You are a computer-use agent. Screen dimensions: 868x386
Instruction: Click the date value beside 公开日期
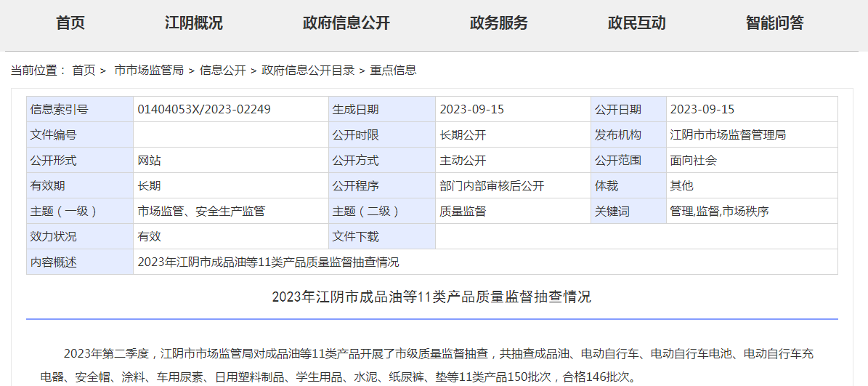(x=702, y=110)
